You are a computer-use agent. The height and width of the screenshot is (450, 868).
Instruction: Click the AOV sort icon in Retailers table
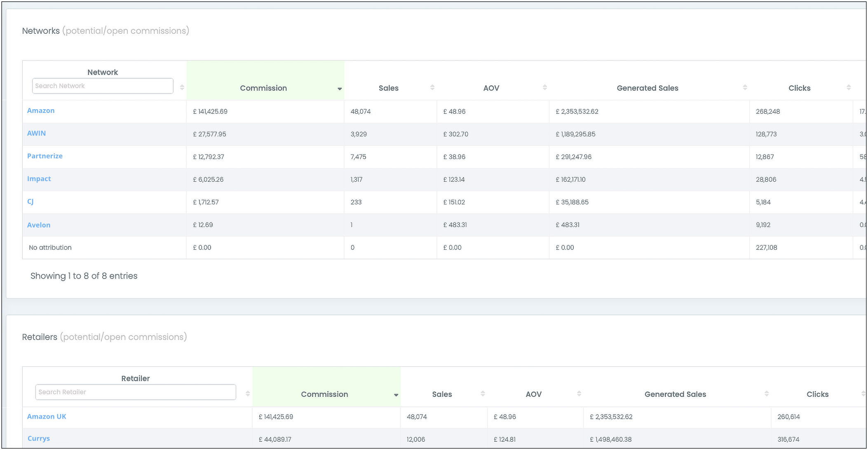579,393
